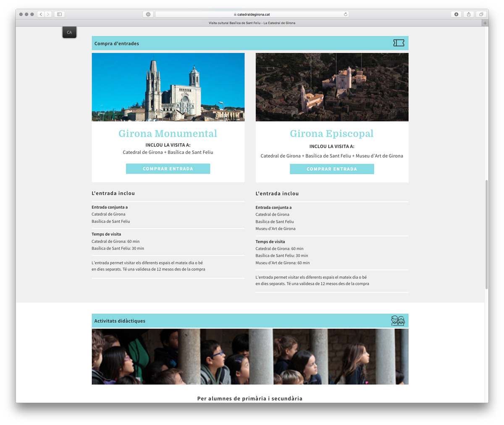Click the Monumental validity note about 12 mesos
This screenshot has width=504, height=425.
pos(148,266)
